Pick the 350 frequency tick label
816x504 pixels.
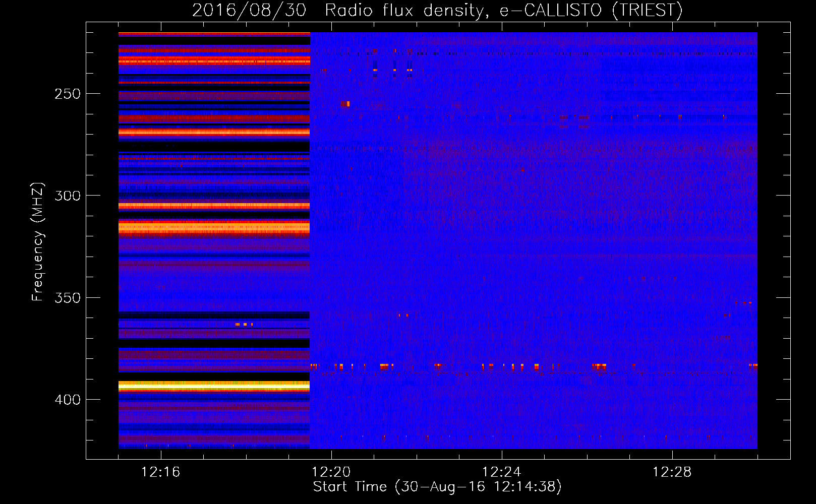(x=68, y=298)
